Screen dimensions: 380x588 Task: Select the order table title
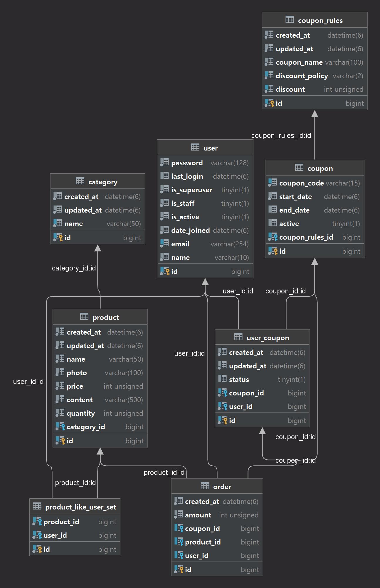pos(222,487)
